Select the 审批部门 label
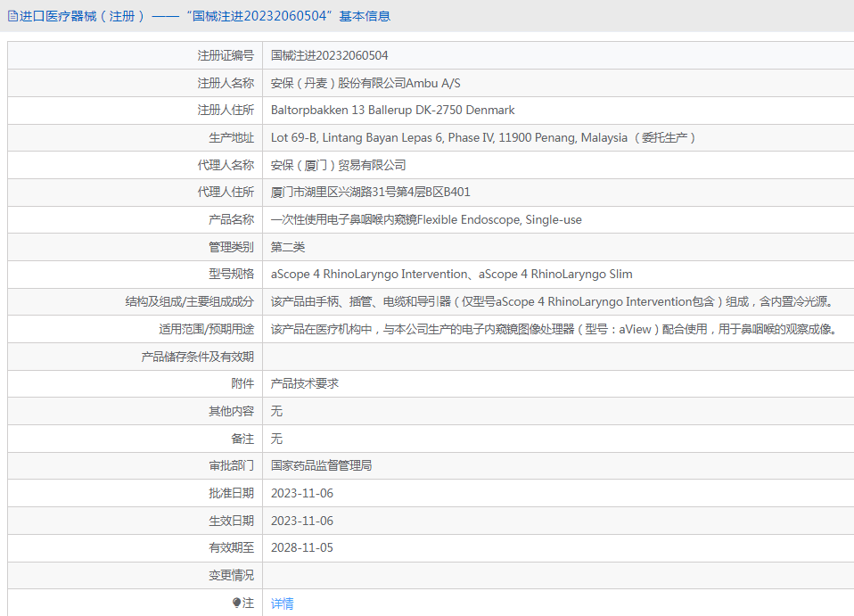 coord(232,465)
